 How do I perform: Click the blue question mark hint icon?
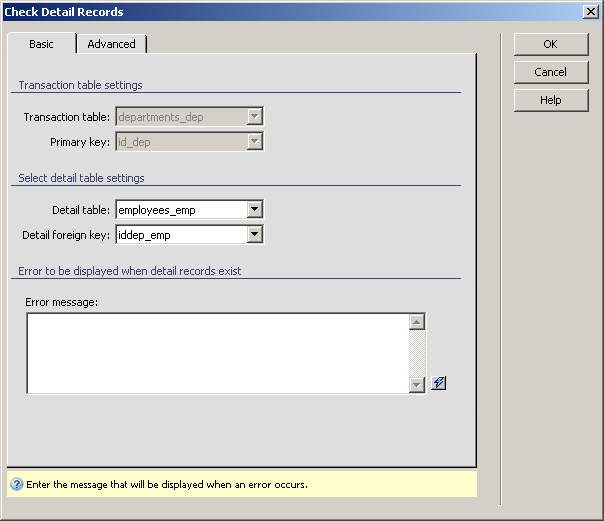coord(16,484)
